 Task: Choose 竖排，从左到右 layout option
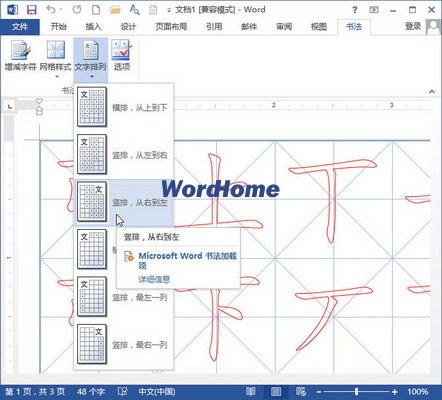pyautogui.click(x=124, y=154)
